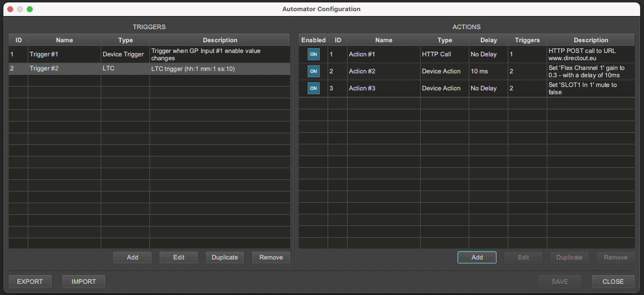Toggle the ON switch for Action #1
The height and width of the screenshot is (295, 644).
(313, 54)
